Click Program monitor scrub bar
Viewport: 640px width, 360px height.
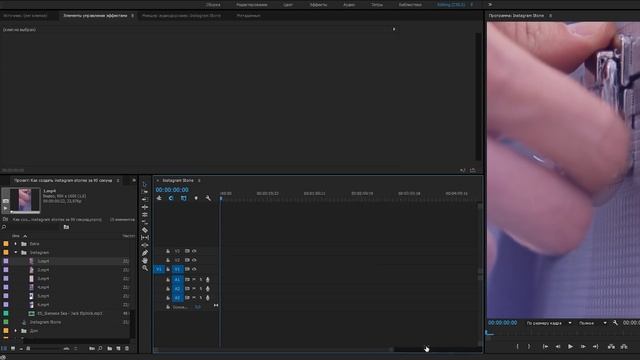click(x=563, y=334)
